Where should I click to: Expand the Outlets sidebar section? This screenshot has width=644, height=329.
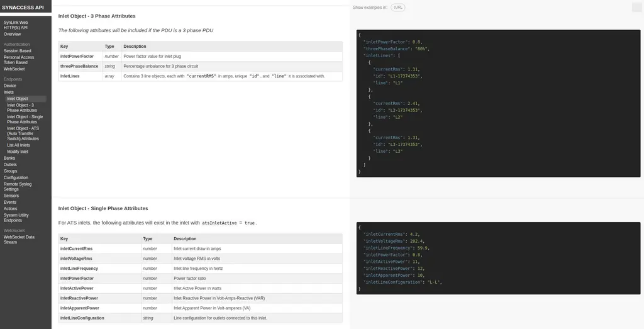click(x=10, y=165)
